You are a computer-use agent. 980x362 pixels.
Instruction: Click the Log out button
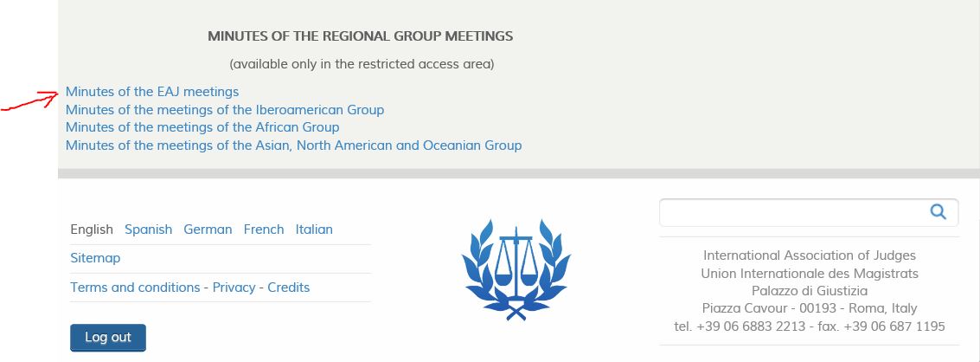click(108, 338)
